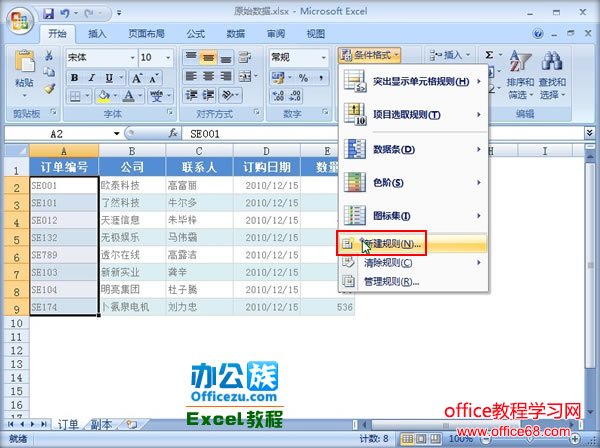Open the Highlight Cells Rules submenu

(413, 81)
